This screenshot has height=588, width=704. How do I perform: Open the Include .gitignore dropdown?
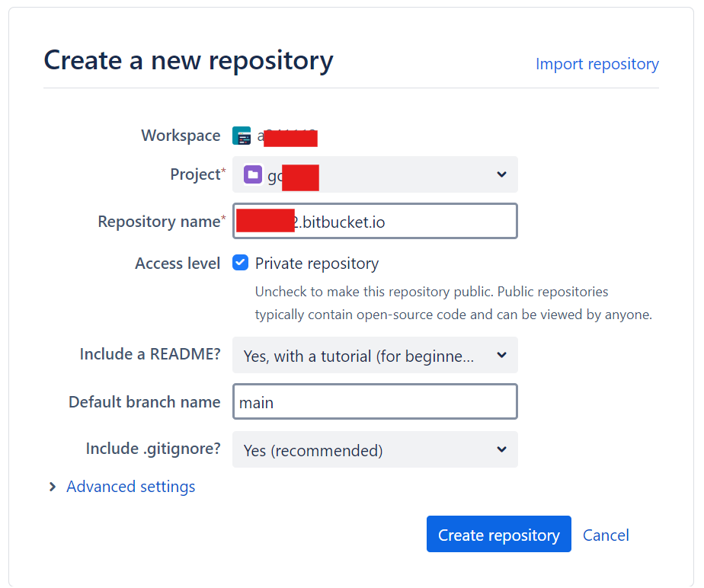[375, 449]
